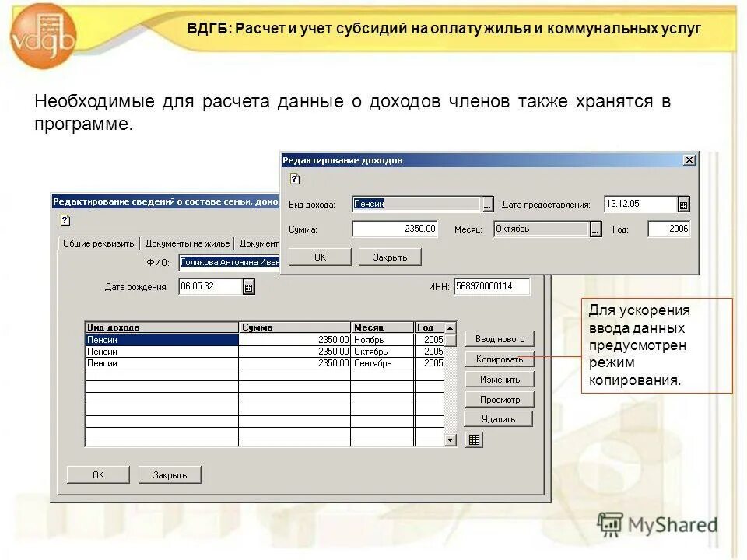
Task: Click ФИО field with Голикова Антонина
Action: (230, 262)
